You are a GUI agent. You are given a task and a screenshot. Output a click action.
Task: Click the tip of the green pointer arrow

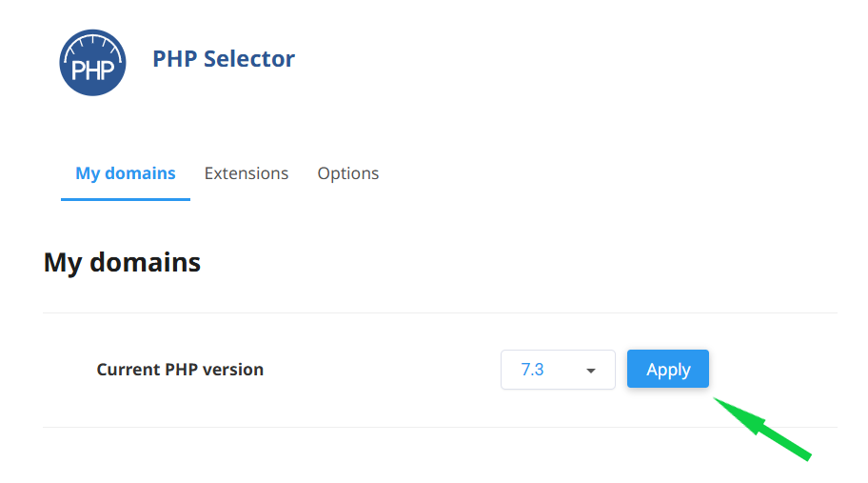click(717, 399)
